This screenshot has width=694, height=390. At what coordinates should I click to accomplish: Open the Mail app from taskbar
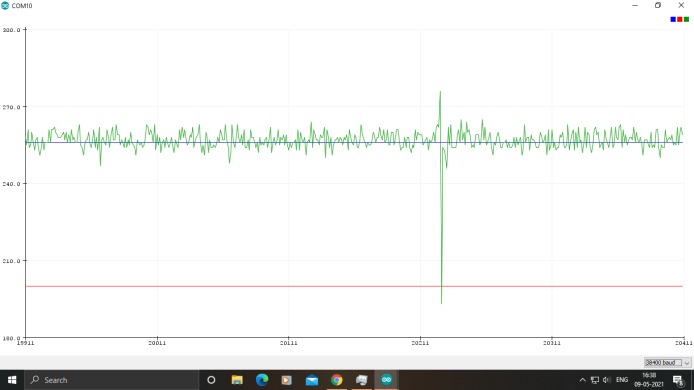pyautogui.click(x=312, y=380)
